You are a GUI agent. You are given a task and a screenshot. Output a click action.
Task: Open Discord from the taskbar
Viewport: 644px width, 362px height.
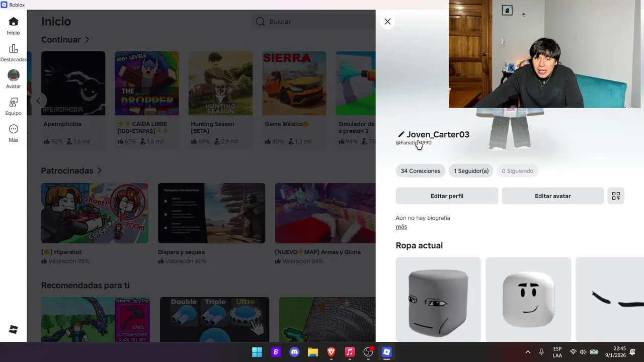(x=294, y=352)
